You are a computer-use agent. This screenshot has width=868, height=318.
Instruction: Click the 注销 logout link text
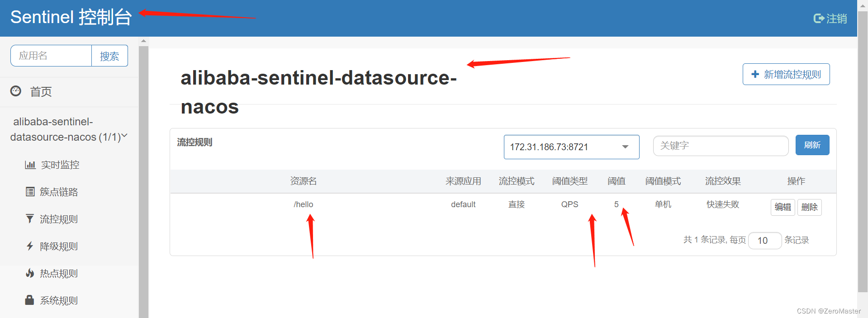click(836, 19)
